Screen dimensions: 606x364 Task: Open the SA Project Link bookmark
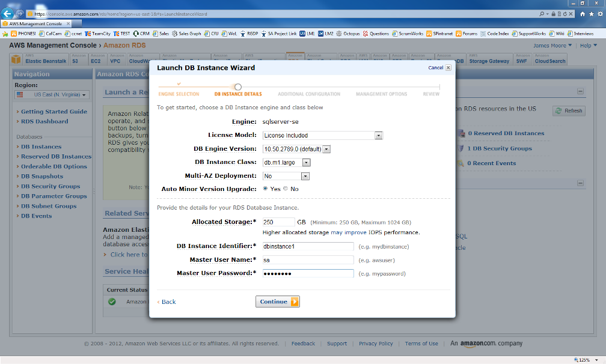279,34
